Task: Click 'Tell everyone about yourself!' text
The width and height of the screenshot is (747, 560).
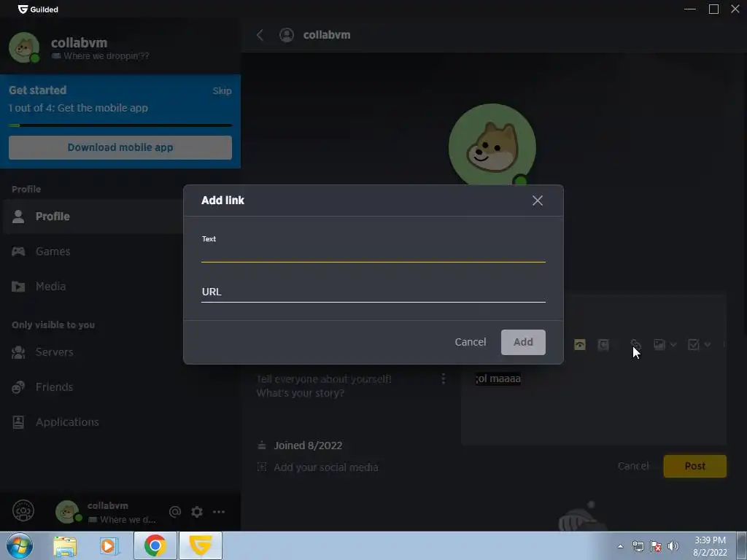Action: pos(324,379)
